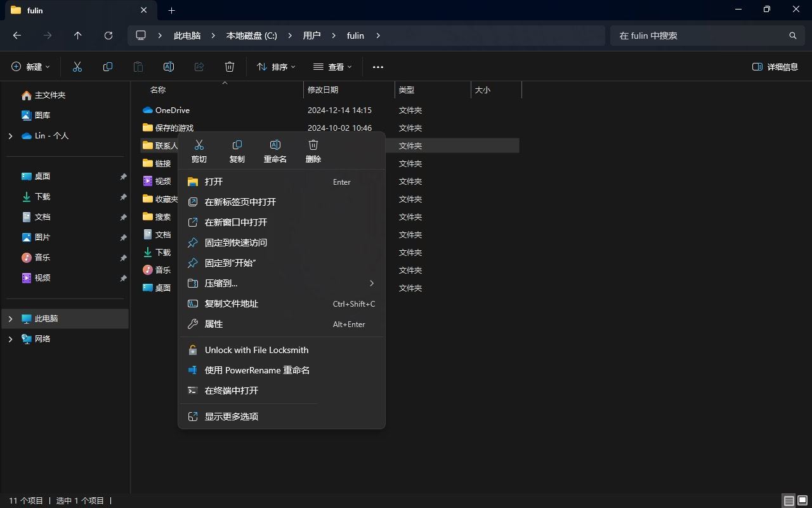The width and height of the screenshot is (812, 508).
Task: Open the 排序 sort dropdown
Action: [275, 67]
